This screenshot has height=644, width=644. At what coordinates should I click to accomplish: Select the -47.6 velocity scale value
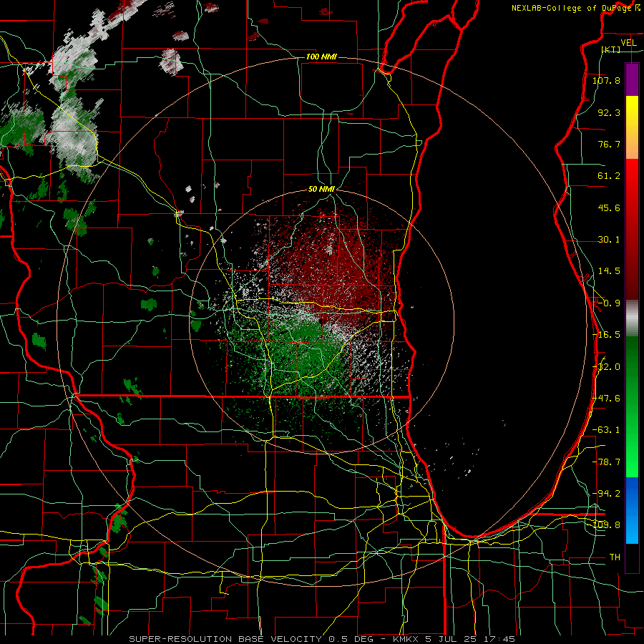(x=606, y=399)
